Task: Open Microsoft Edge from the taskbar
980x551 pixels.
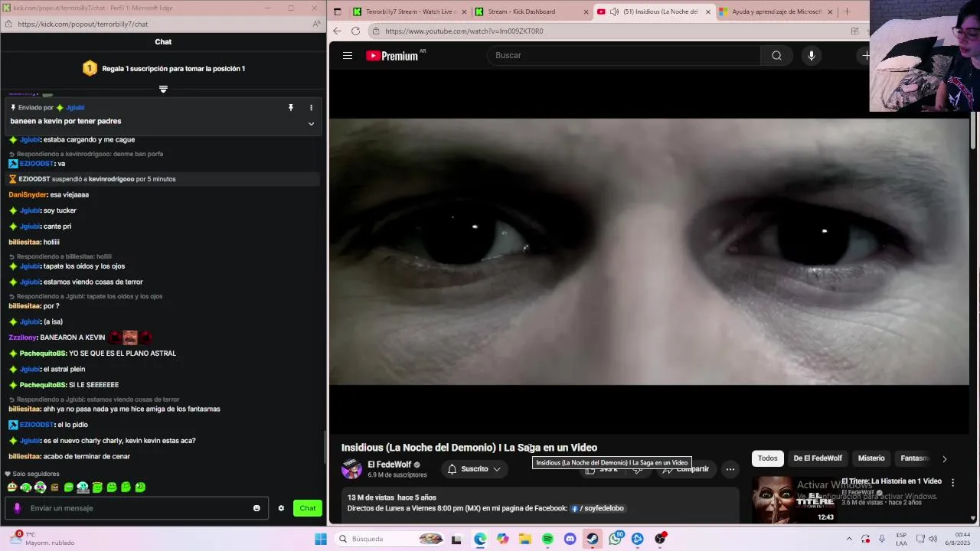Action: [480, 539]
